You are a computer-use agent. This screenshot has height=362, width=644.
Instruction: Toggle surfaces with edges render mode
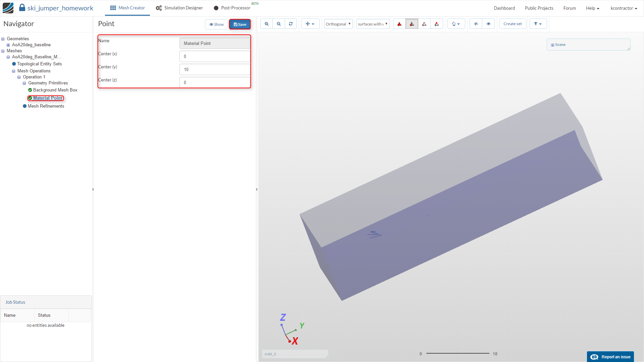(412, 24)
